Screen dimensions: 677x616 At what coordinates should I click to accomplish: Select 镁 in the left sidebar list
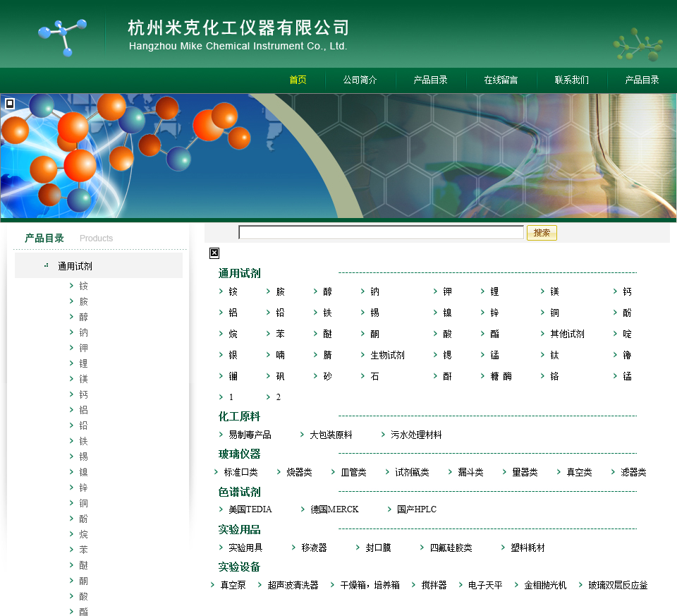click(x=83, y=380)
